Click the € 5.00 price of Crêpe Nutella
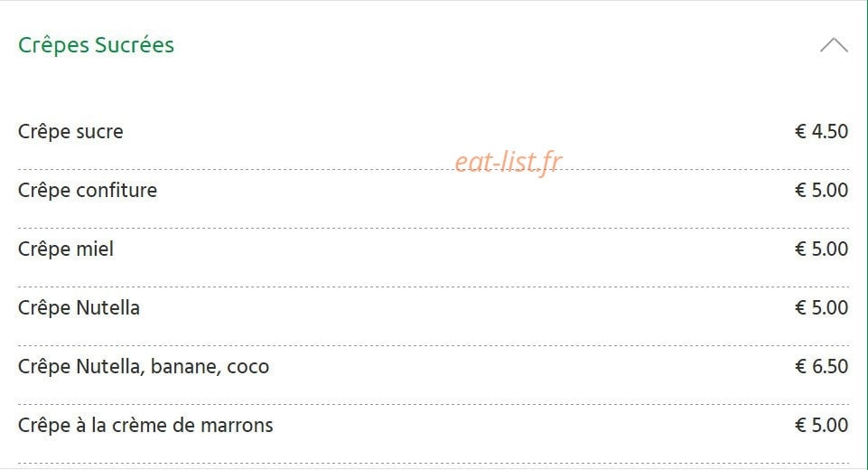868x470 pixels. click(x=822, y=307)
